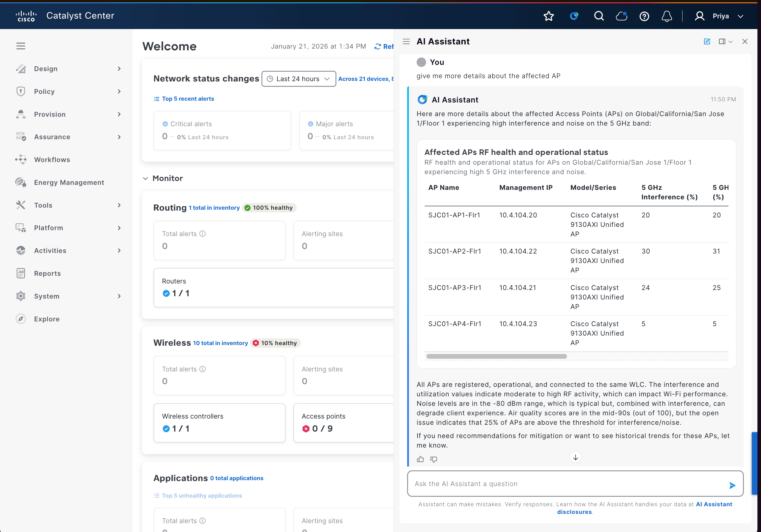The image size is (761, 532).
Task: Select the Workflows icon in the sidebar
Action: (21, 159)
